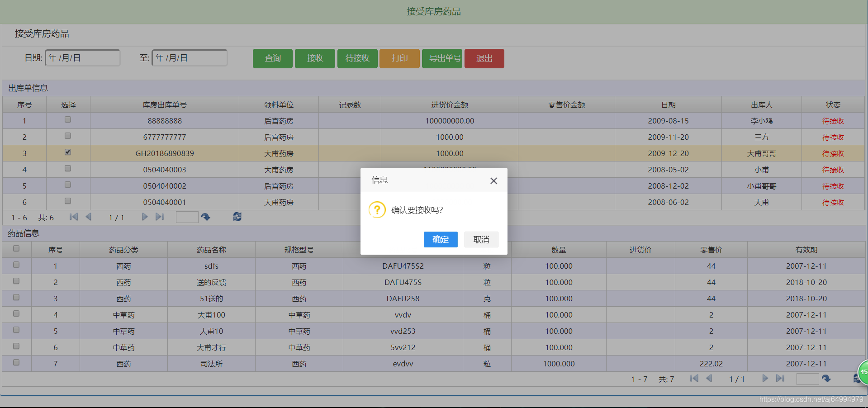The image size is (868, 408).
Task: Click 待接收 status of order 6777777777
Action: pos(833,137)
